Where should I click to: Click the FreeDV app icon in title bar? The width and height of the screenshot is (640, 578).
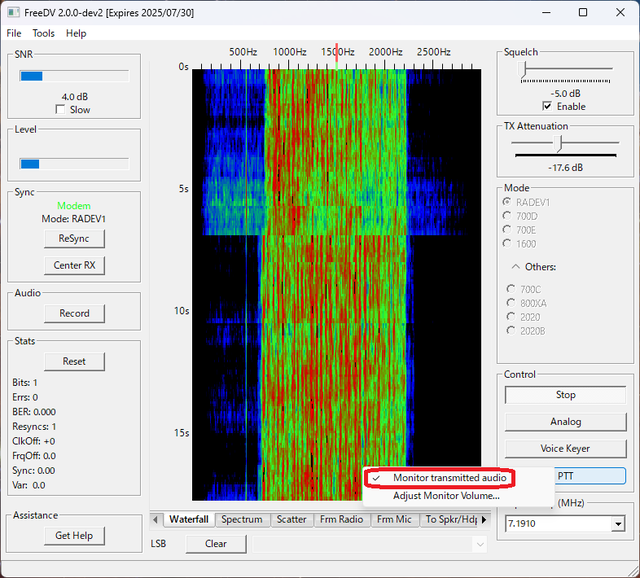(x=13, y=12)
